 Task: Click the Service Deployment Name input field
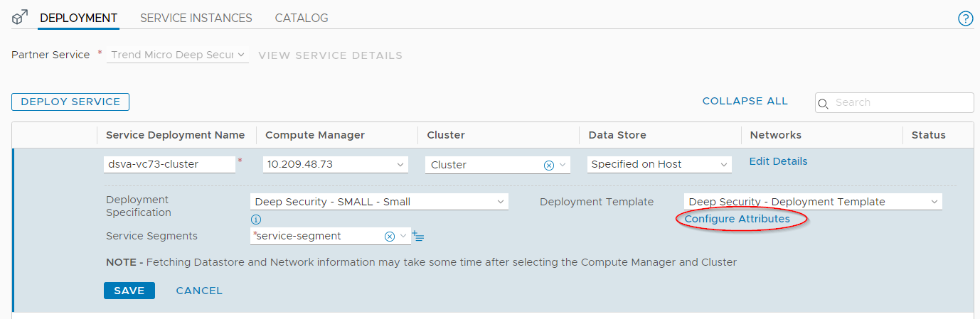169,164
